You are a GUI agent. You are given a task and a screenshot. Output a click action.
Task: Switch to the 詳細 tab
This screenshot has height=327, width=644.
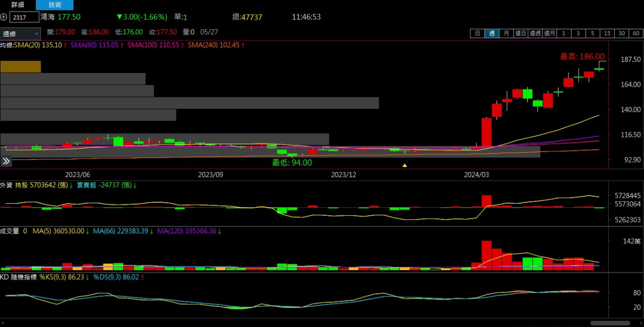point(18,5)
